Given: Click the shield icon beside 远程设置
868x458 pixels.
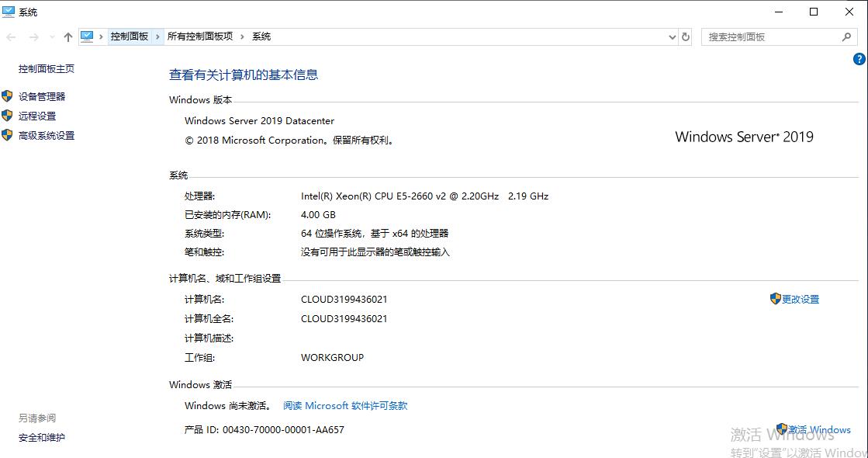Looking at the screenshot, I should [7, 116].
